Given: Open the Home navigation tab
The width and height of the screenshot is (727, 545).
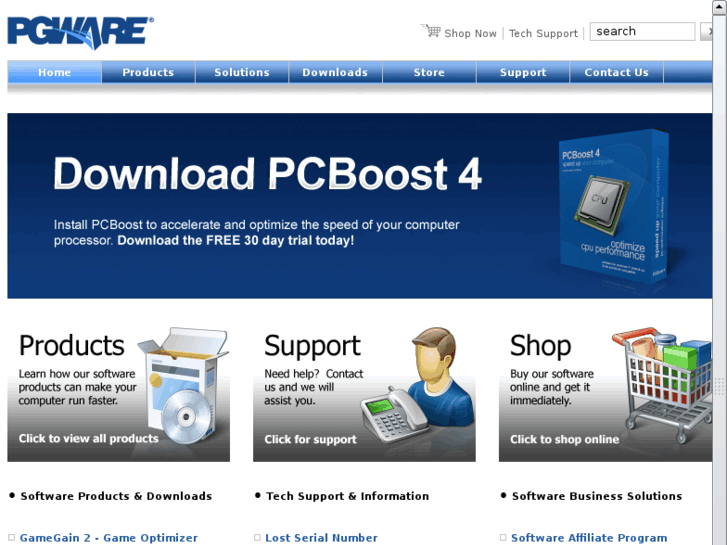Looking at the screenshot, I should (x=55, y=72).
